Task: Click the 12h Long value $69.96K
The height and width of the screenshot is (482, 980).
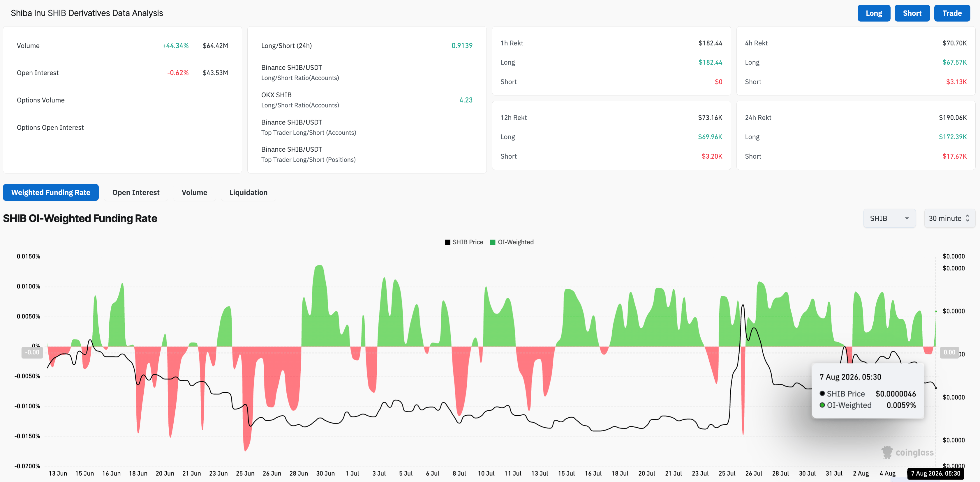Action: [x=710, y=137]
